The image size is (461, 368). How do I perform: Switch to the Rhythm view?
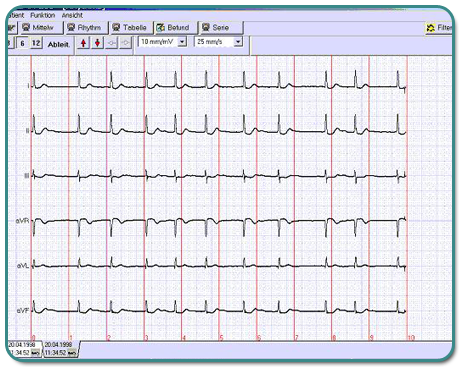pyautogui.click(x=86, y=28)
